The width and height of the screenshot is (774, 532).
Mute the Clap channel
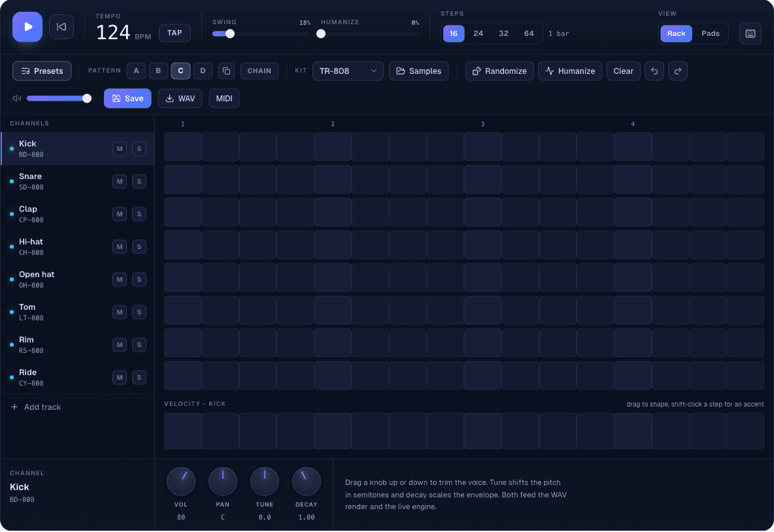pyautogui.click(x=120, y=214)
